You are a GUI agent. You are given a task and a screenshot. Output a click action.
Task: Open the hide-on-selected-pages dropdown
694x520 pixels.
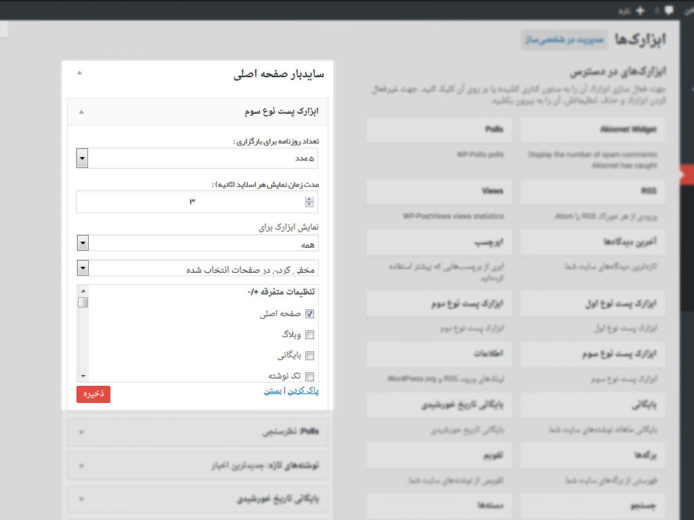point(82,268)
